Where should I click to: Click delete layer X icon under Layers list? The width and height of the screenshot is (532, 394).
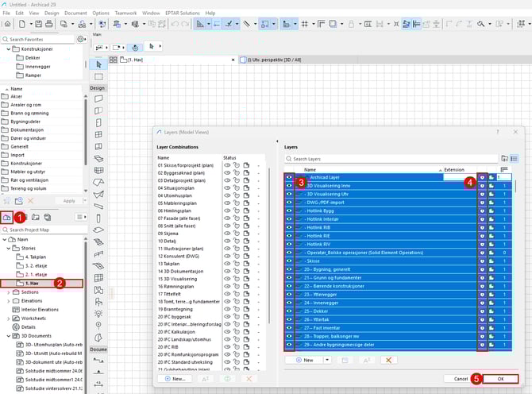coord(388,360)
